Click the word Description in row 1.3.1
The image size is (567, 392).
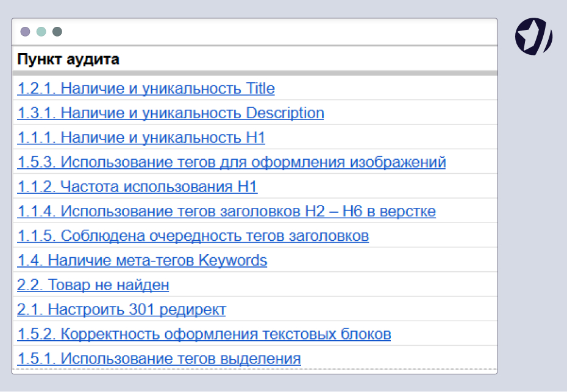click(285, 113)
